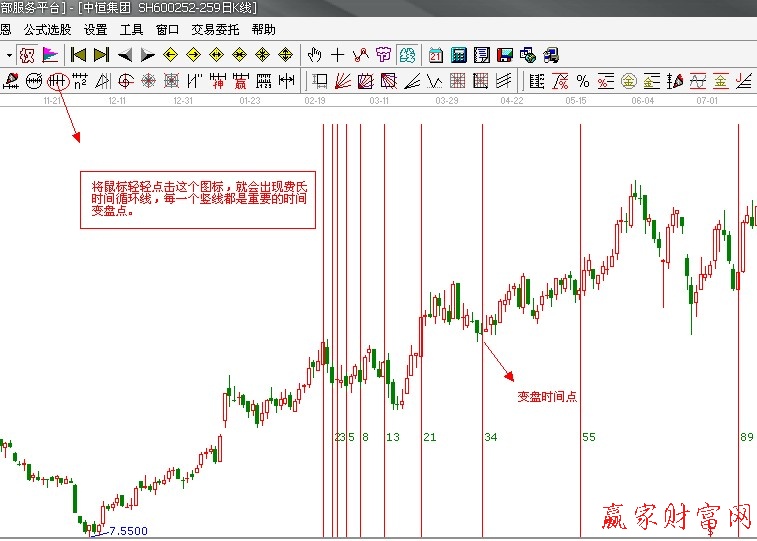This screenshot has height=541, width=757.
Task: Click the 03-11 date on time axis
Action: coord(379,101)
